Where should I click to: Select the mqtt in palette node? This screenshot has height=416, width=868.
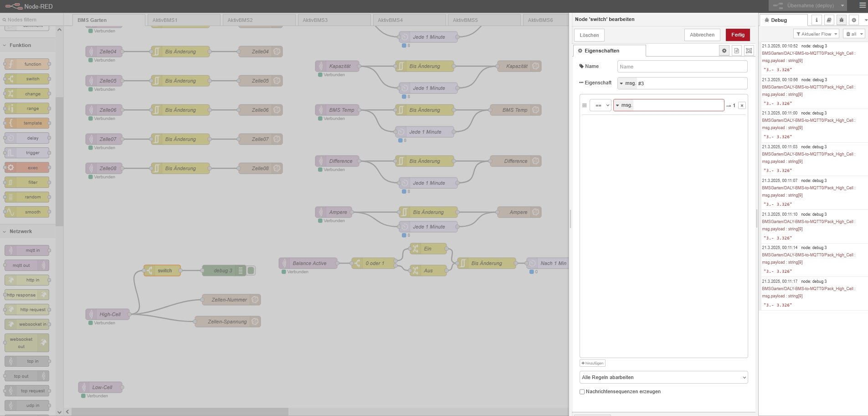pos(27,250)
